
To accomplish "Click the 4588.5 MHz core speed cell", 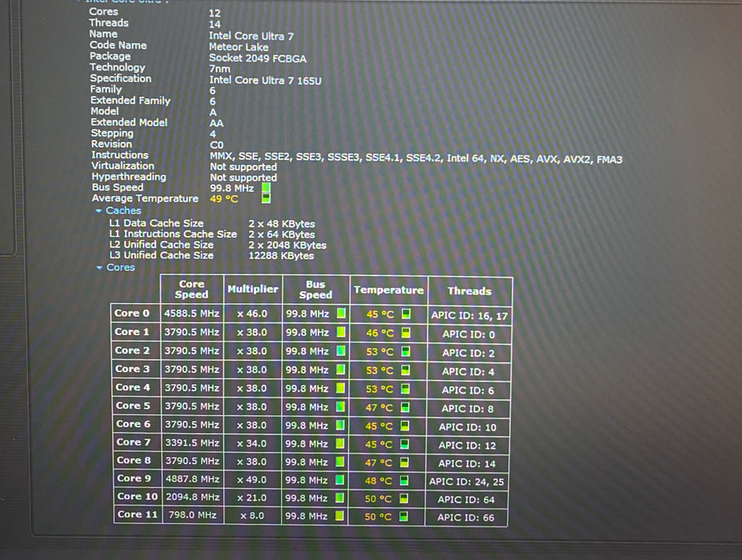I will pyautogui.click(x=191, y=314).
